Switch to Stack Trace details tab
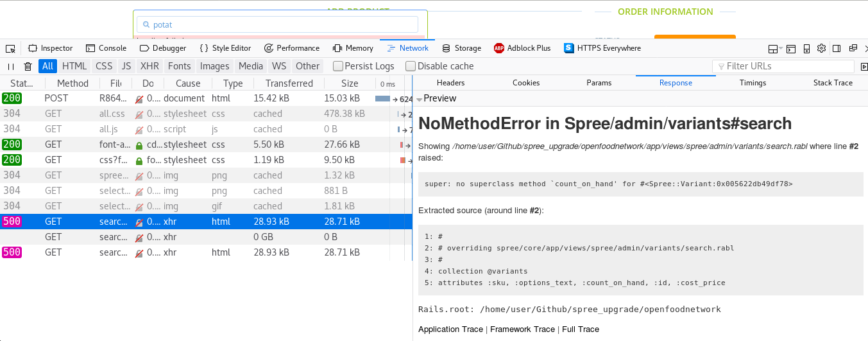 tap(833, 83)
